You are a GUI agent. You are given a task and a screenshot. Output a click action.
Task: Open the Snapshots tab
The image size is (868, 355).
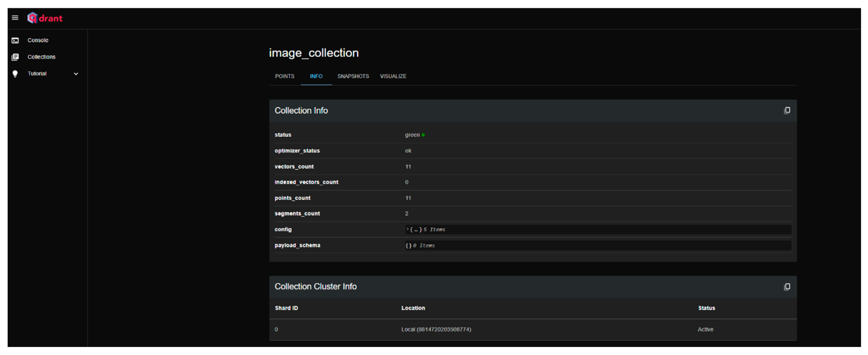(x=353, y=76)
